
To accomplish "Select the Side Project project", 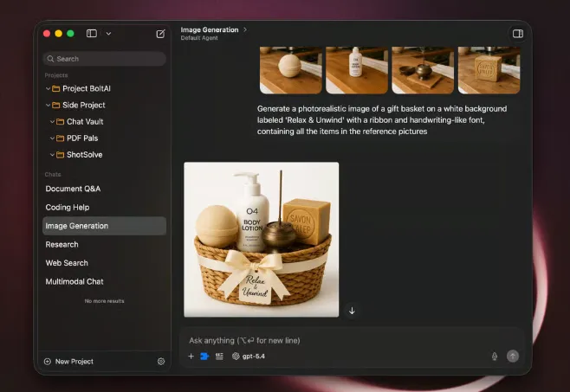I will click(84, 105).
